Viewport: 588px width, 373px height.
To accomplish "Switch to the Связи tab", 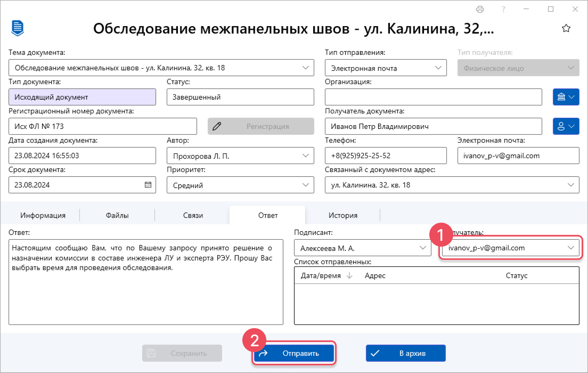I will click(x=193, y=215).
